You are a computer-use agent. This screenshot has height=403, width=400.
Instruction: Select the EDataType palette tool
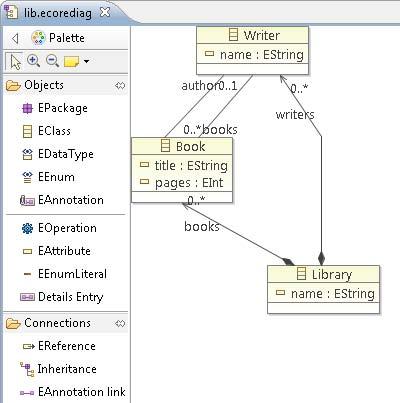(x=58, y=154)
